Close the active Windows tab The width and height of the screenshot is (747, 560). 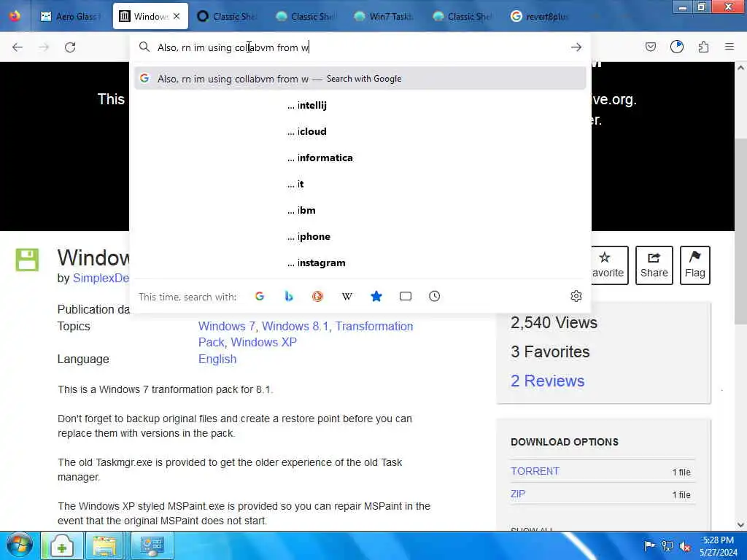pyautogui.click(x=177, y=16)
